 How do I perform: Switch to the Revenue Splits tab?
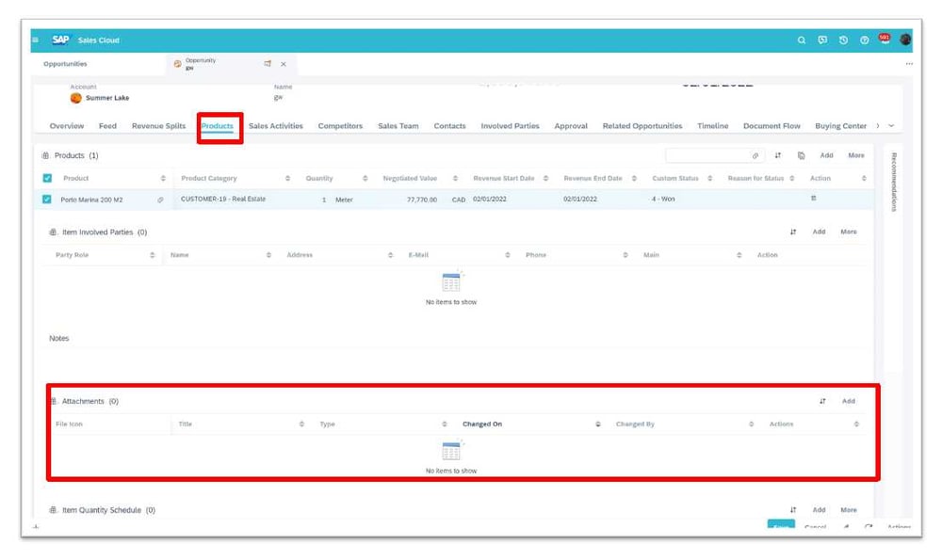(x=158, y=126)
